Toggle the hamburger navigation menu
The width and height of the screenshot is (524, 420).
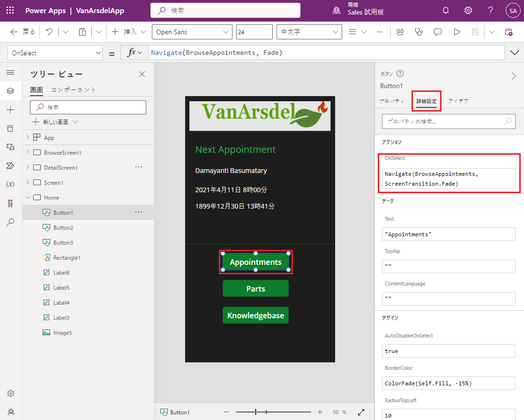point(10,73)
